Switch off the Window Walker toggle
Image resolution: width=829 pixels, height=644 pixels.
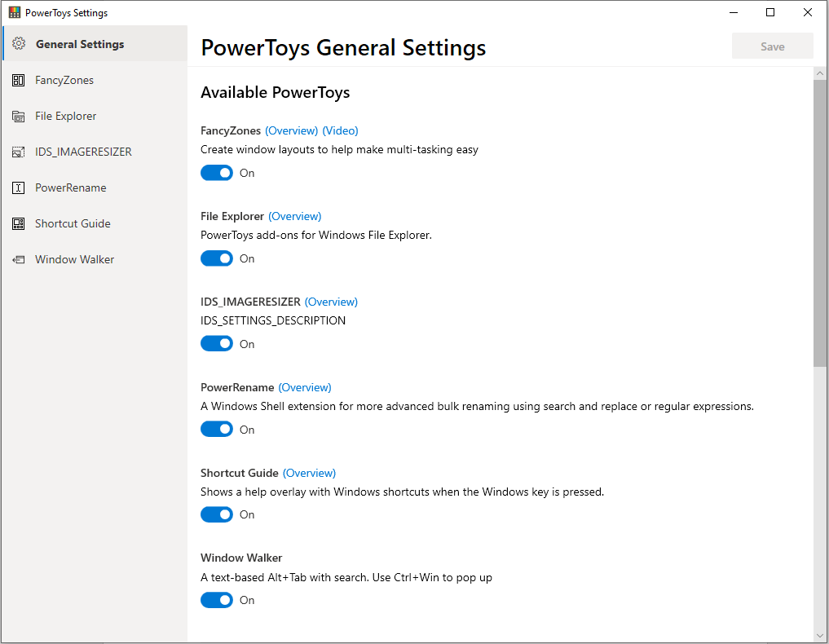tap(217, 600)
